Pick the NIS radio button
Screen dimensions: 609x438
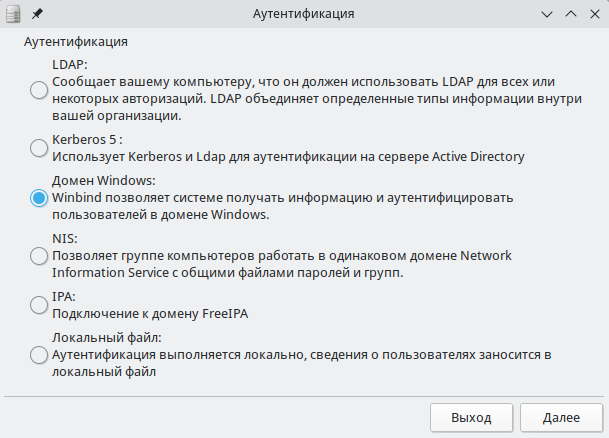coord(39,256)
